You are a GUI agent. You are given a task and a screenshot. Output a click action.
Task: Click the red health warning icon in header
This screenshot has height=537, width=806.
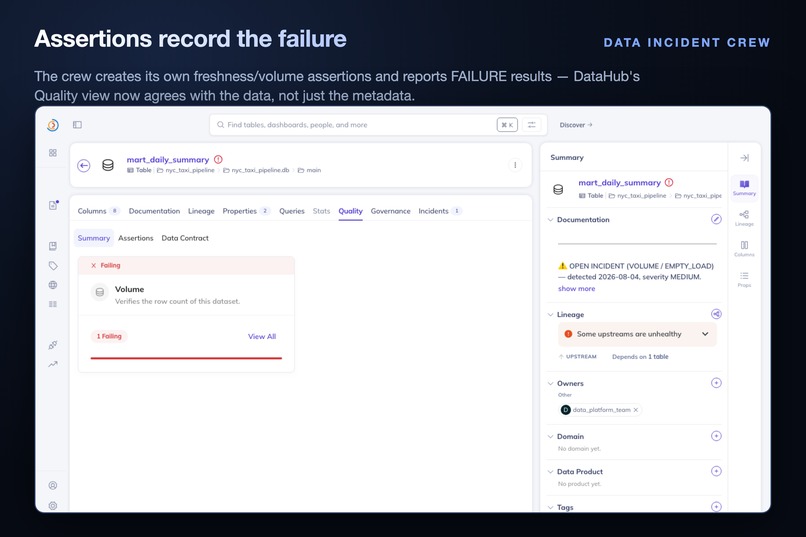218,159
